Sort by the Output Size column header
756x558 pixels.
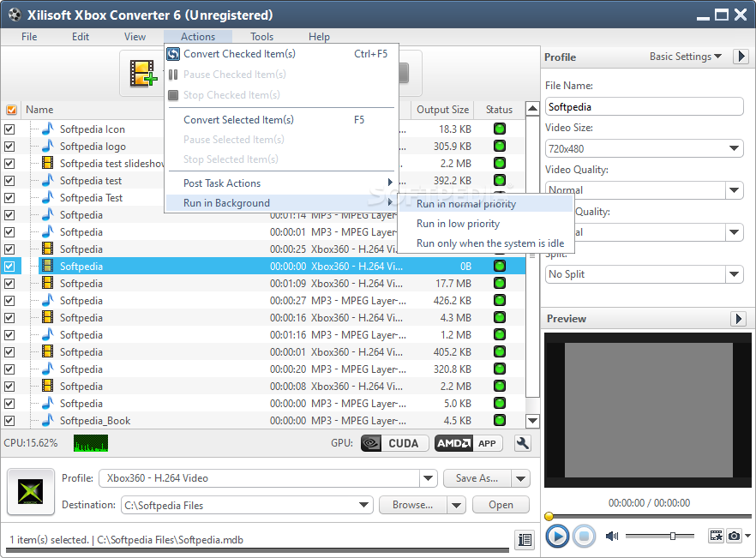442,110
